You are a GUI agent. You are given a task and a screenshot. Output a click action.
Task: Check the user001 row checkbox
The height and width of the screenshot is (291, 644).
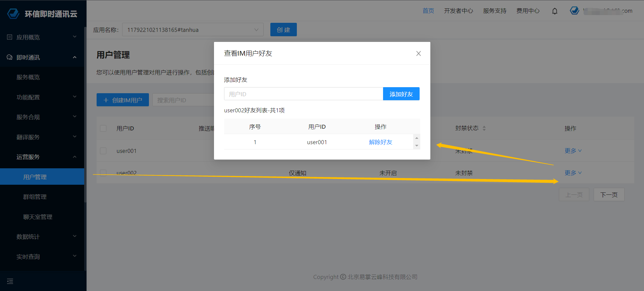point(103,151)
